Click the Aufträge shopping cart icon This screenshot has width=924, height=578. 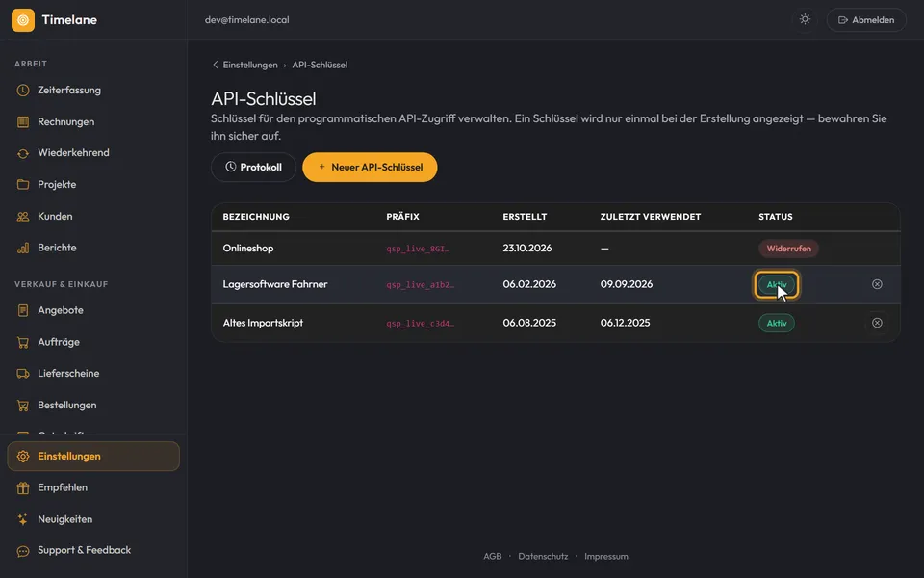(x=23, y=342)
